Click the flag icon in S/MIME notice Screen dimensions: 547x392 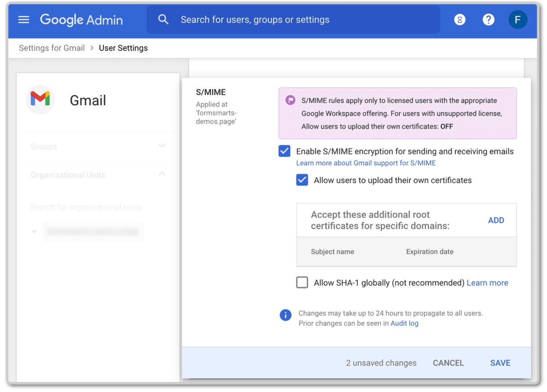click(x=291, y=100)
